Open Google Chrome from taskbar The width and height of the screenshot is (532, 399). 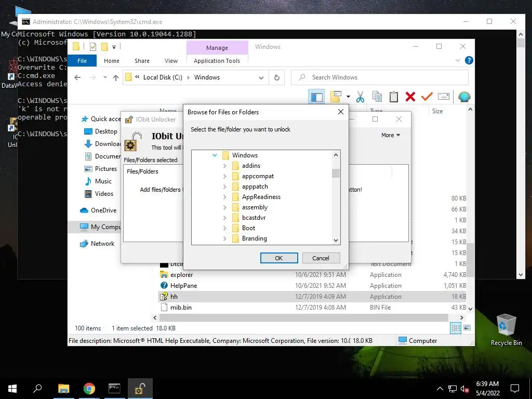point(89,389)
